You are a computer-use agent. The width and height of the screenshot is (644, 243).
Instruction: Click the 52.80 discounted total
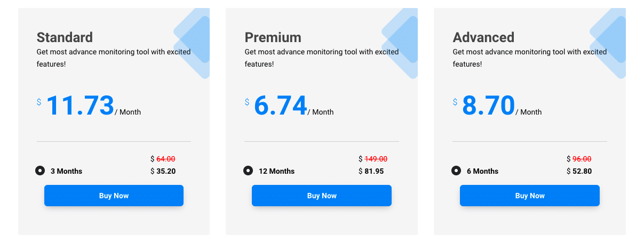(x=582, y=171)
